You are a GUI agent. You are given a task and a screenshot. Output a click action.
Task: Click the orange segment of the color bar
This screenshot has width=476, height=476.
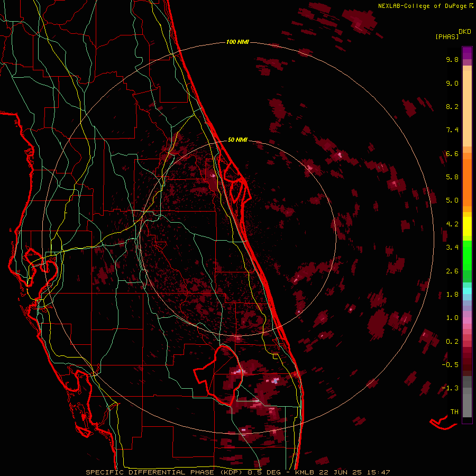pos(467,182)
